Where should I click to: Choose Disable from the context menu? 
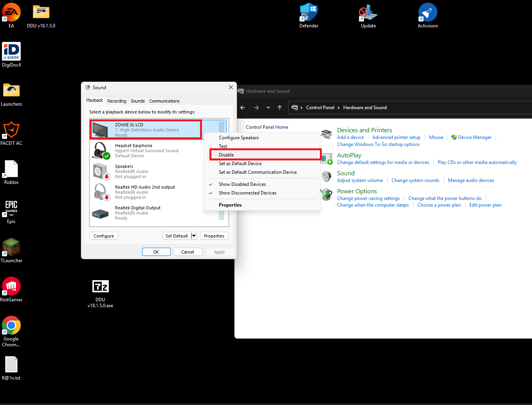pyautogui.click(x=262, y=155)
